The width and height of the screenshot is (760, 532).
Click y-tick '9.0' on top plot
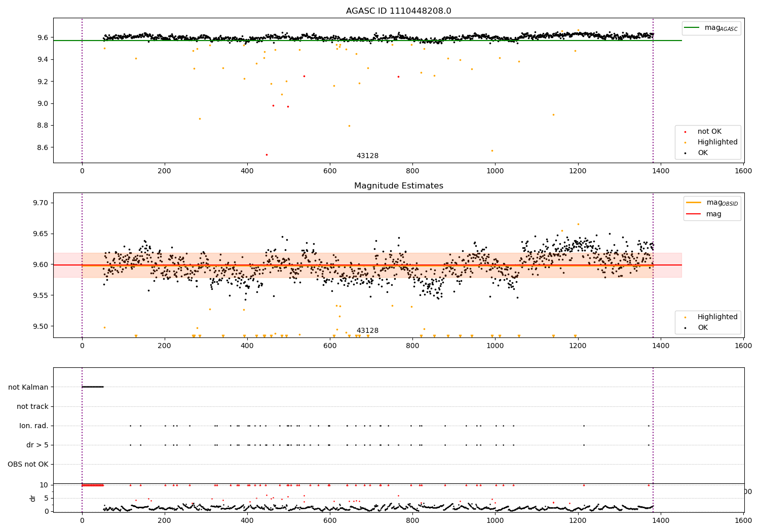[x=42, y=103]
